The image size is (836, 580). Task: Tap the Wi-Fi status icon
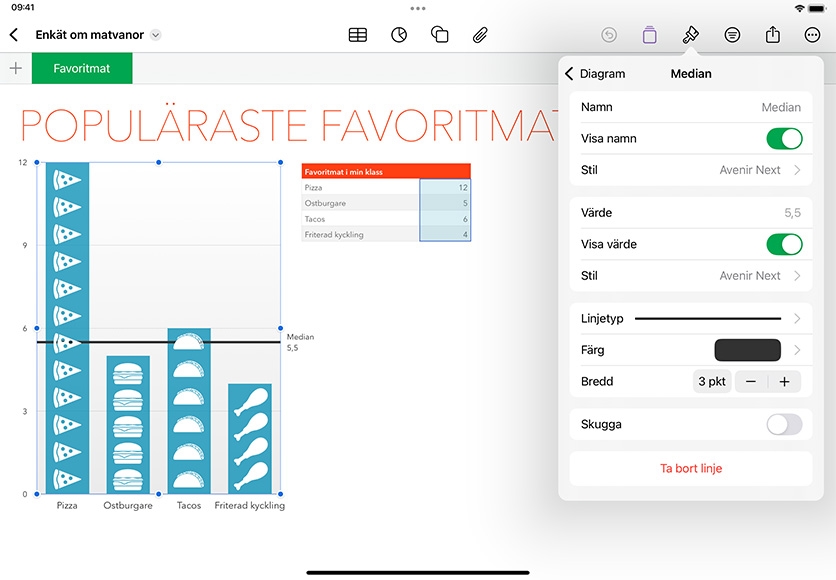coord(799,8)
